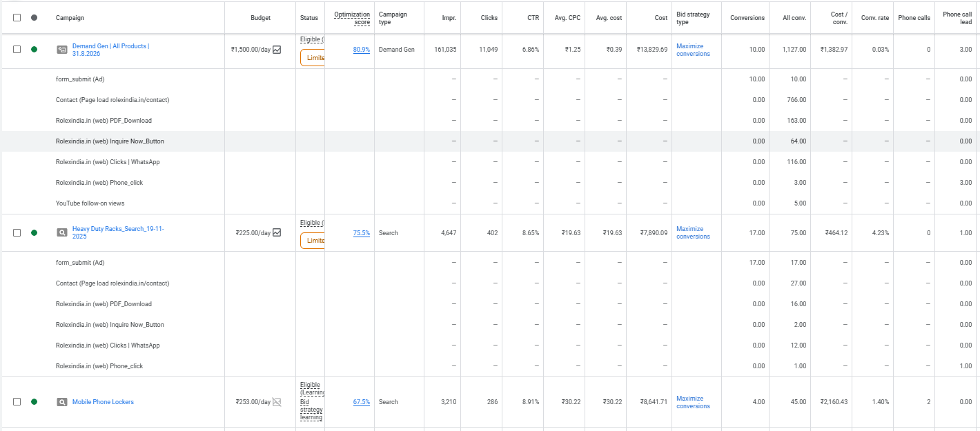
Task: Click the search icon beside Heavy Duty Racks campaign
Action: pyautogui.click(x=61, y=233)
